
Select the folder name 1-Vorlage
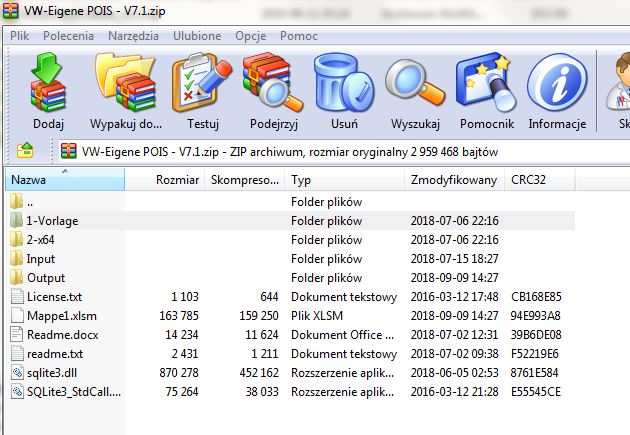click(52, 221)
